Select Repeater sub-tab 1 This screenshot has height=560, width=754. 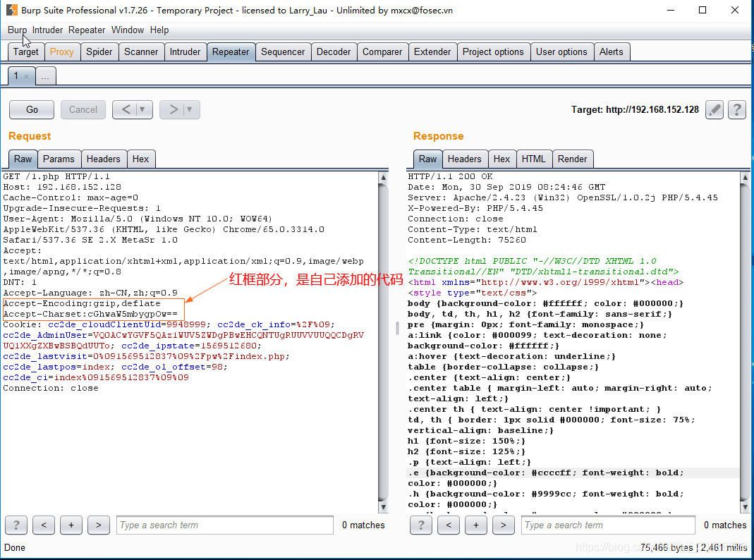coord(16,76)
